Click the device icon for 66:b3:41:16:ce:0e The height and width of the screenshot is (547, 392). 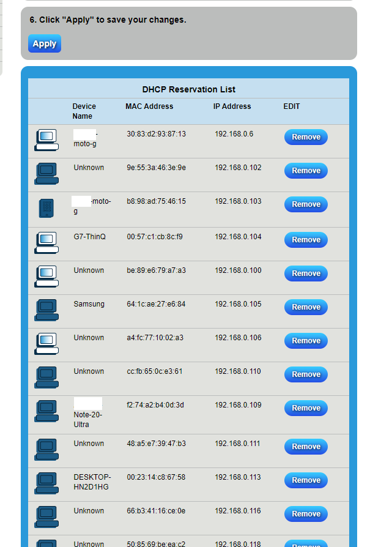point(46,516)
